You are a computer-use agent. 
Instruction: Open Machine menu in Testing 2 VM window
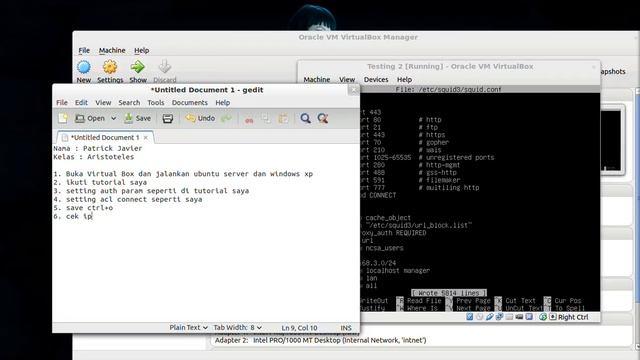(317, 79)
